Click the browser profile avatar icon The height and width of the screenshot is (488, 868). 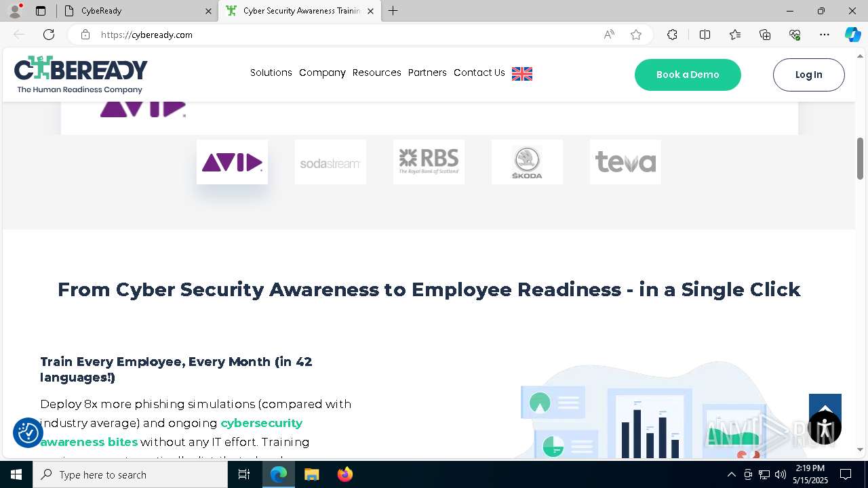14,11
